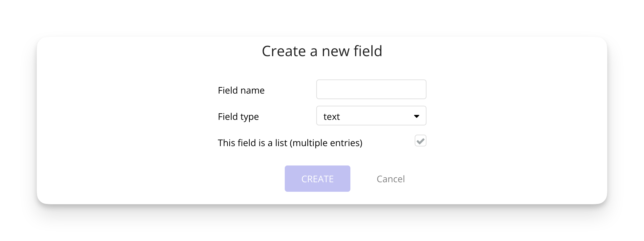Click the Field name text input
The width and height of the screenshot is (644, 241).
tap(371, 89)
